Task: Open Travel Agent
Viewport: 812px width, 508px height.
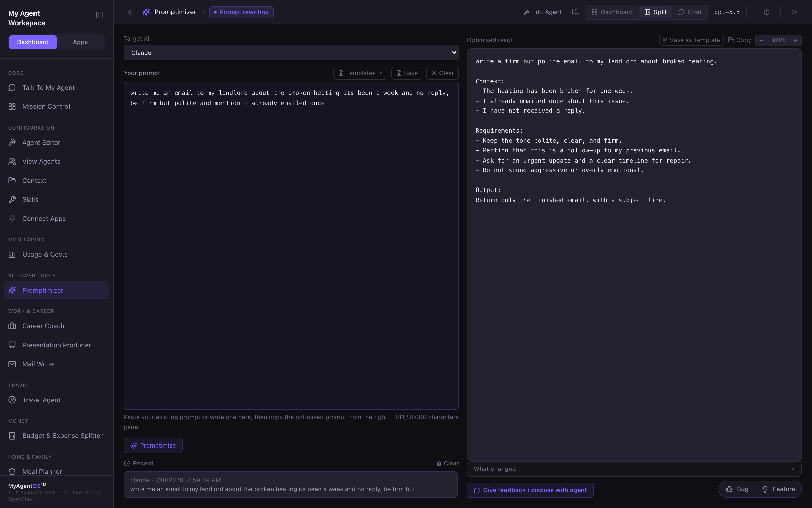Action: tap(56, 400)
